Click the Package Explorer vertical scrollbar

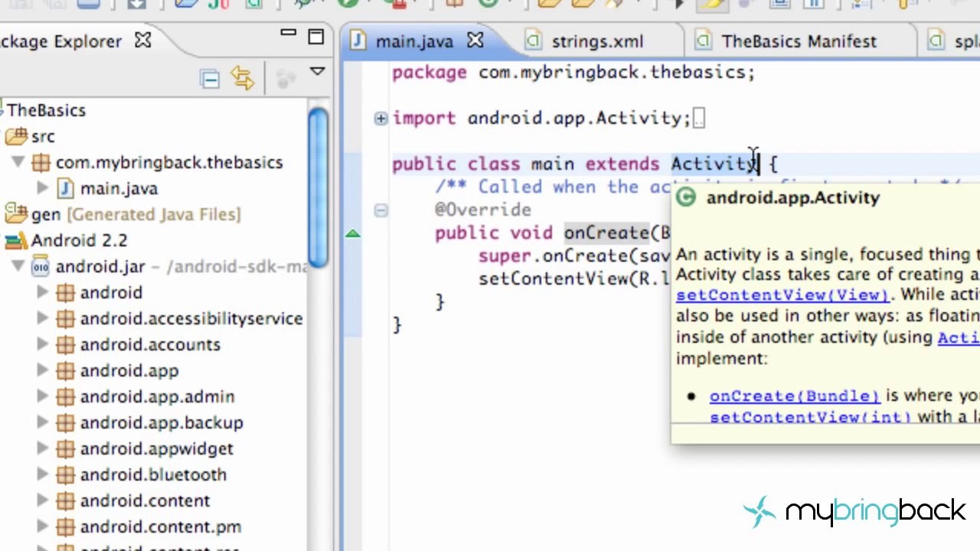318,188
